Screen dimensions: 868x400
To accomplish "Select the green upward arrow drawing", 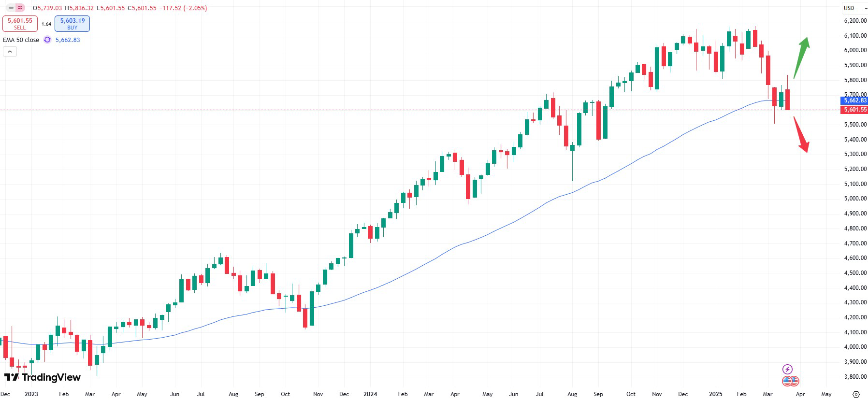I will coord(801,57).
